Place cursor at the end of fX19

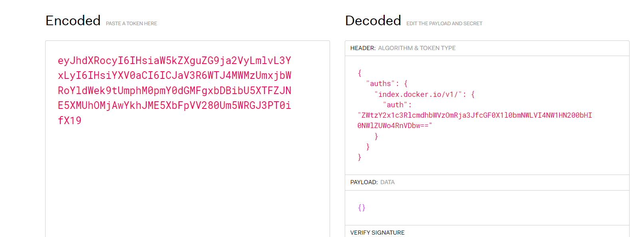coord(81,121)
